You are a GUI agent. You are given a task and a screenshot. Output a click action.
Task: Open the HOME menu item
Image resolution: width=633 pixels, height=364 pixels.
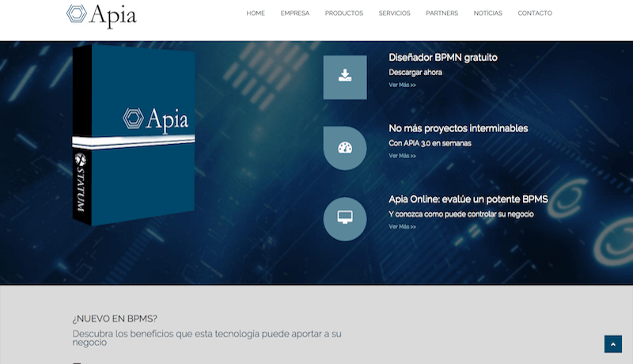pos(256,13)
